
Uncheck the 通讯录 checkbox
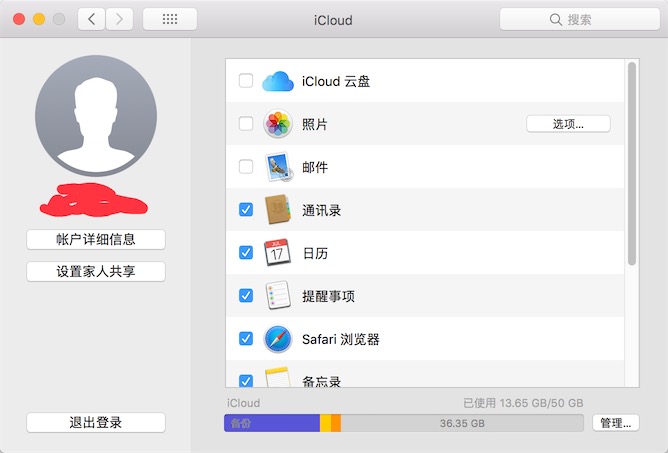click(246, 210)
